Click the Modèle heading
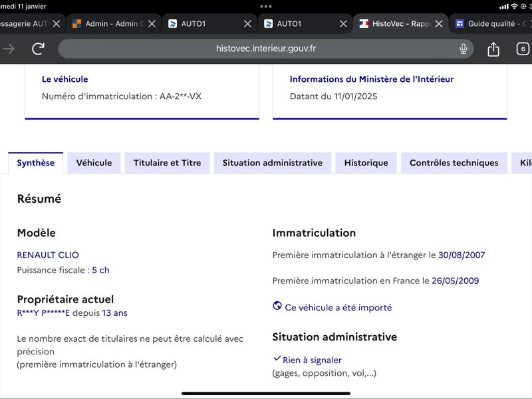Screen dimensions: 532x399 [37, 233]
